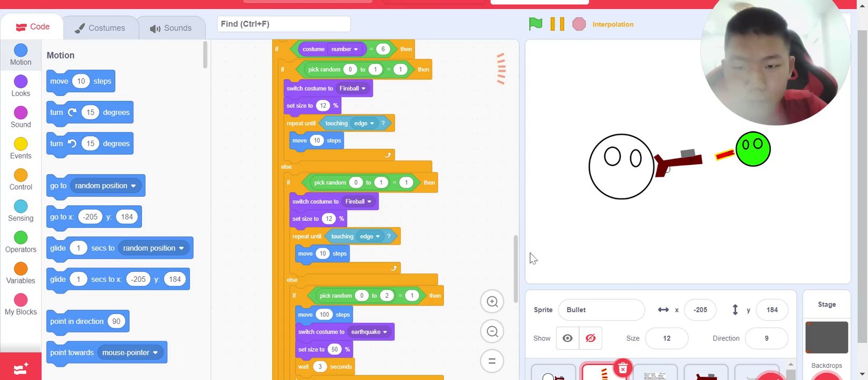Pause the project with the pause icon
Viewport: 868px width, 380px height.
pos(557,24)
